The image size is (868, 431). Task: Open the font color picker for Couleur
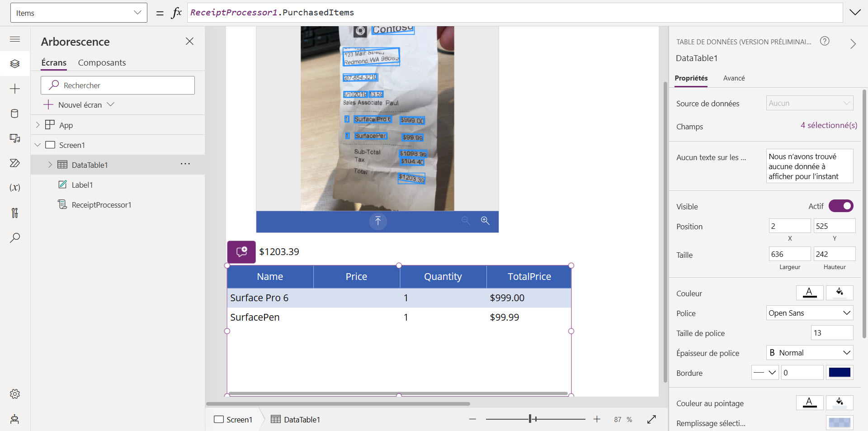(x=810, y=293)
